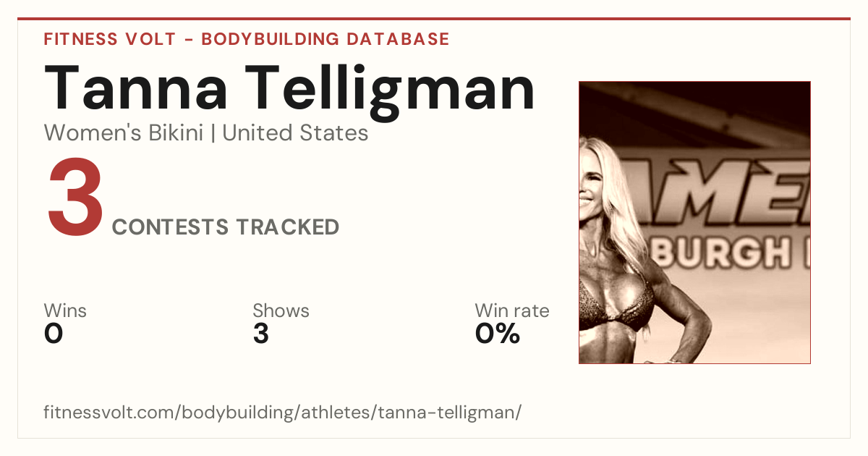Click the 0% win rate value

tap(497, 334)
